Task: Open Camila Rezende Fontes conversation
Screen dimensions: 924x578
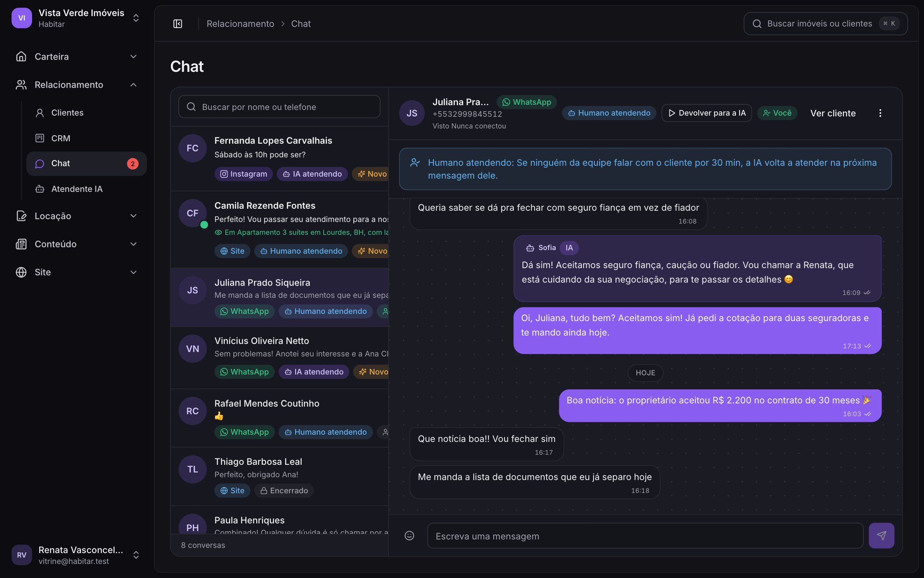Action: [x=280, y=230]
